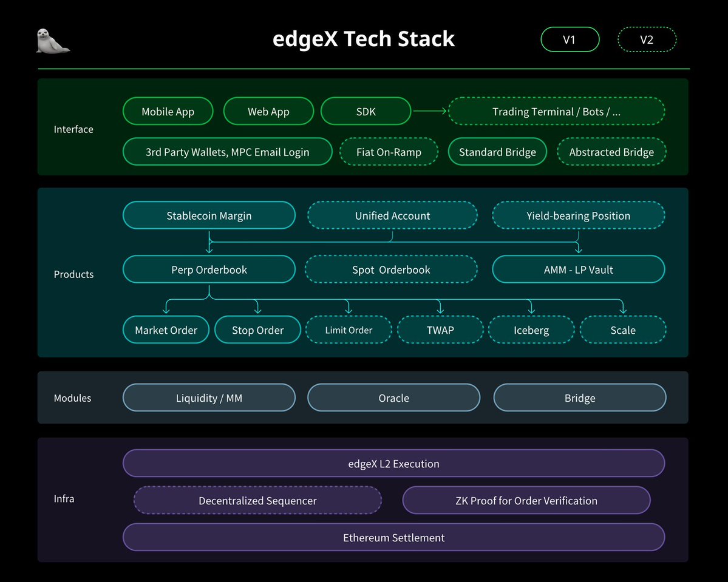This screenshot has width=728, height=582.
Task: Select the Abstracted Bridge pill
Action: coord(611,152)
